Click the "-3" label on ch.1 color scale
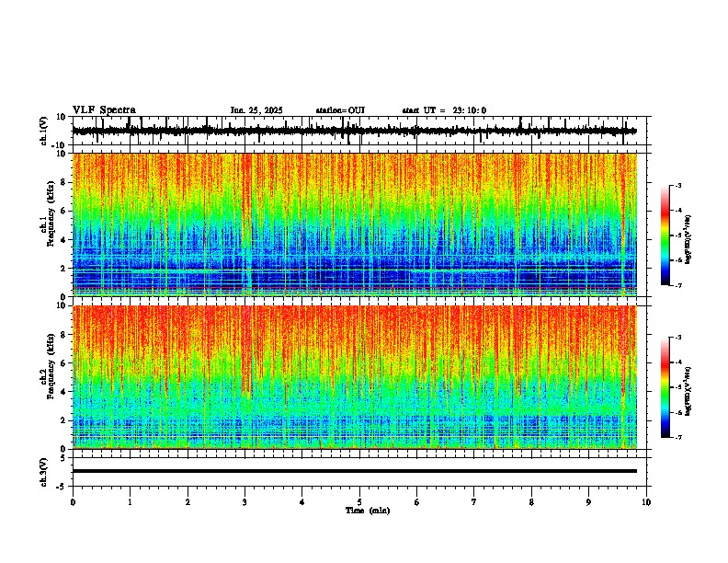Image resolution: width=728 pixels, height=563 pixels. (678, 185)
